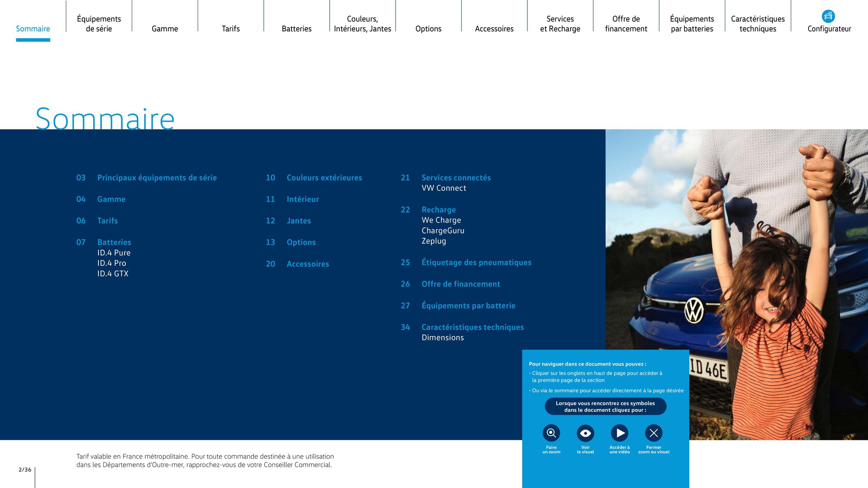Go to Recharge entry page 22
The height and width of the screenshot is (488, 868).
(x=439, y=210)
